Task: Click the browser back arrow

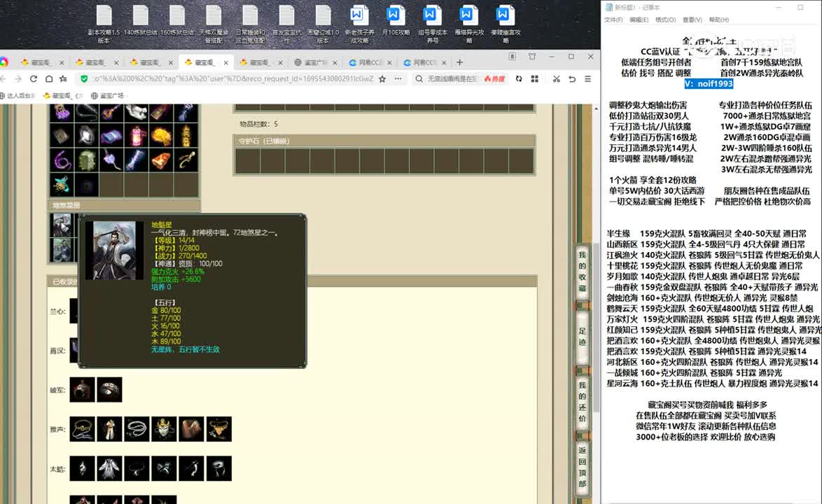Action: coord(3,78)
